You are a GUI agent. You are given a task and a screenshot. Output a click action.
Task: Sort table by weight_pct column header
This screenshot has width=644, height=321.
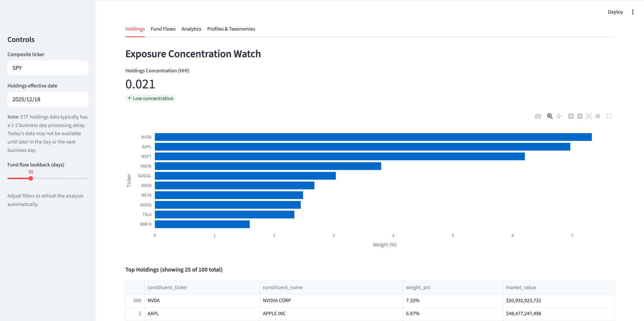pos(418,288)
